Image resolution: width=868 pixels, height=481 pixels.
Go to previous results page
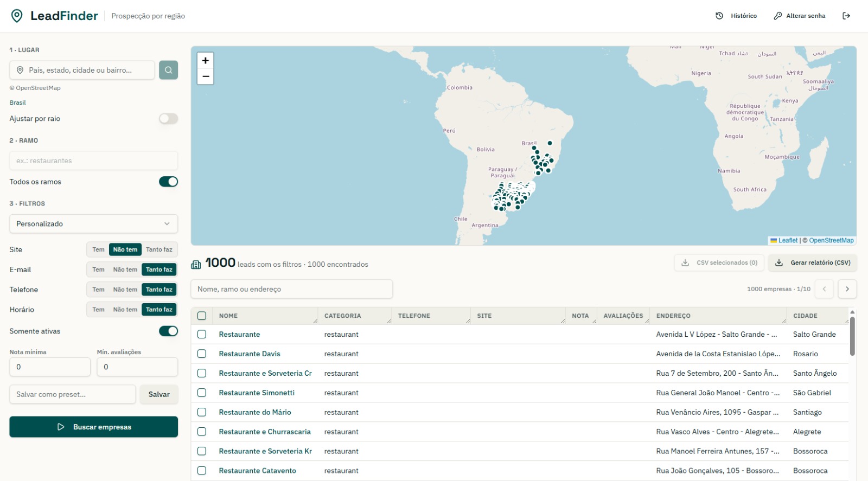point(824,289)
